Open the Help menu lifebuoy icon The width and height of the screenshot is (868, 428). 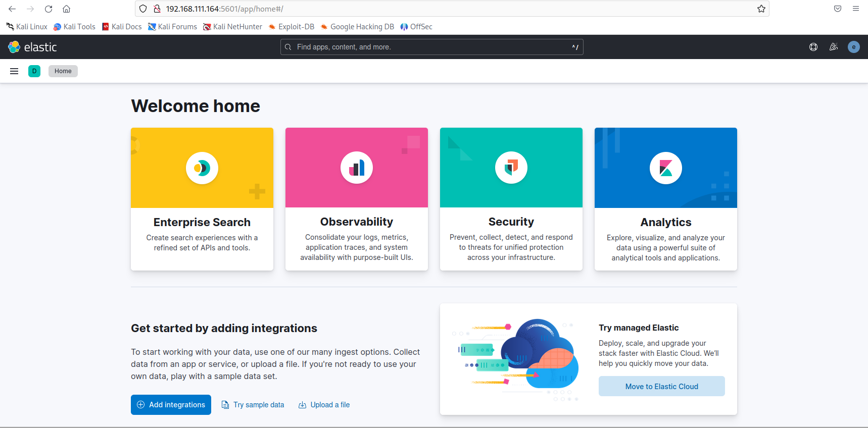(x=813, y=47)
